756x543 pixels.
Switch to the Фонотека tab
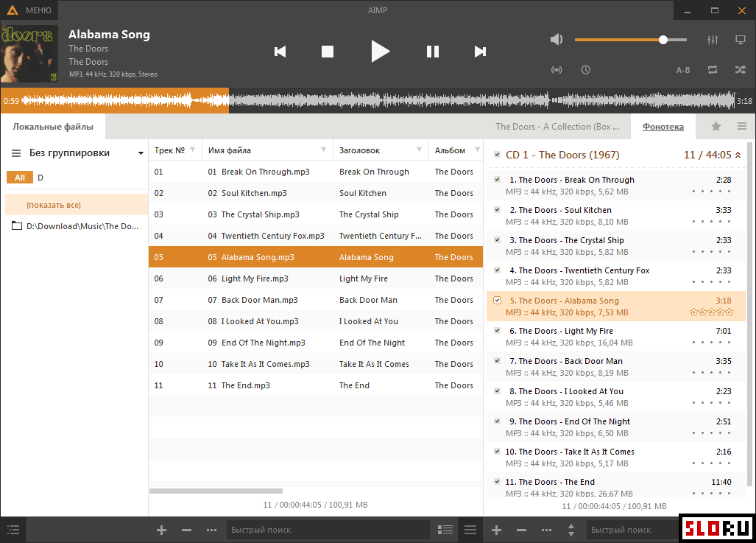[663, 127]
